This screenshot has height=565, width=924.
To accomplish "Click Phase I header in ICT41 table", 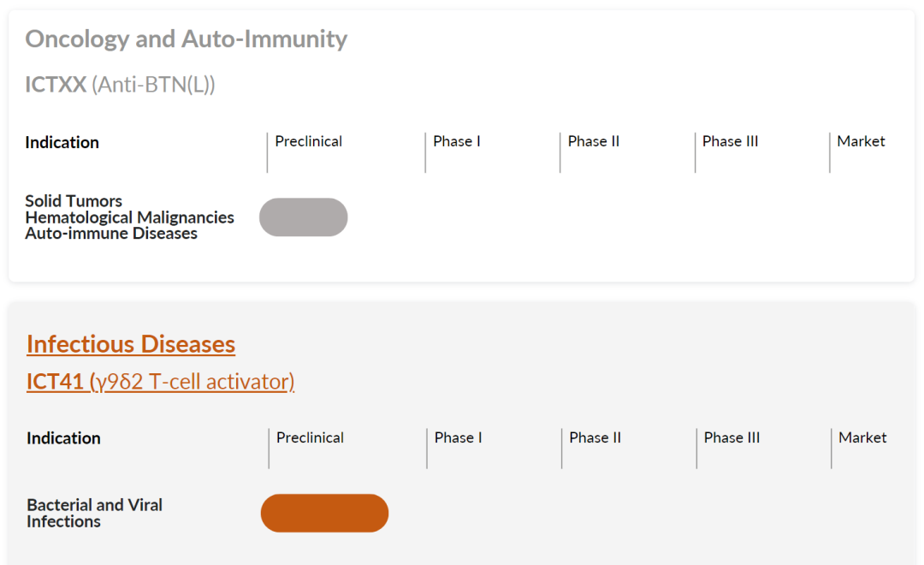I will pos(458,437).
